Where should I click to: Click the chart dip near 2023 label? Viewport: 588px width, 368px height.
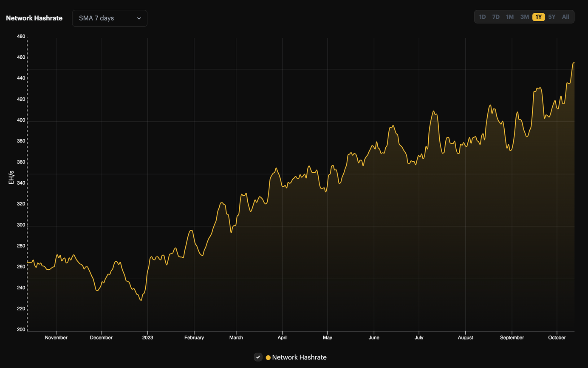tap(141, 300)
